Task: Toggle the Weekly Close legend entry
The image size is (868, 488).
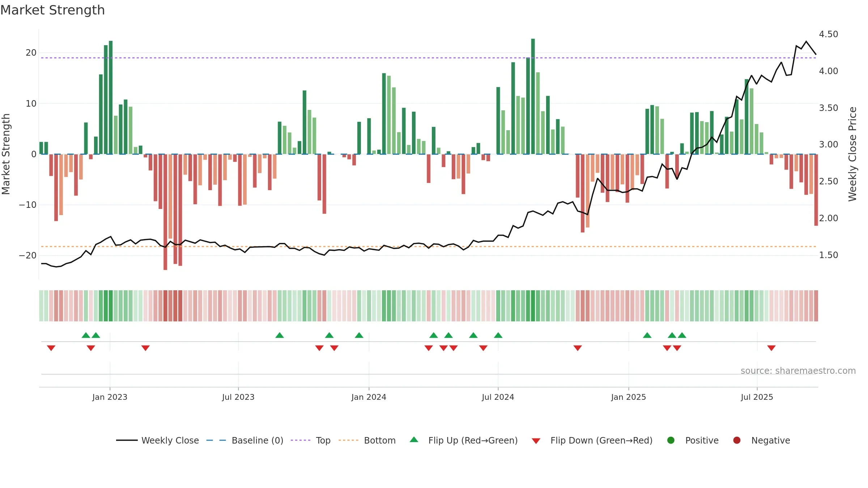Action: 157,440
